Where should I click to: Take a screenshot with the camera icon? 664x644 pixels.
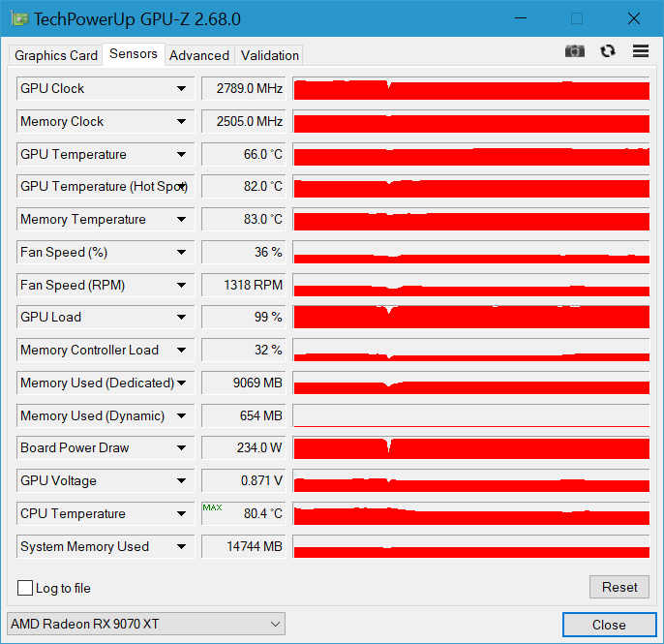pyautogui.click(x=575, y=51)
